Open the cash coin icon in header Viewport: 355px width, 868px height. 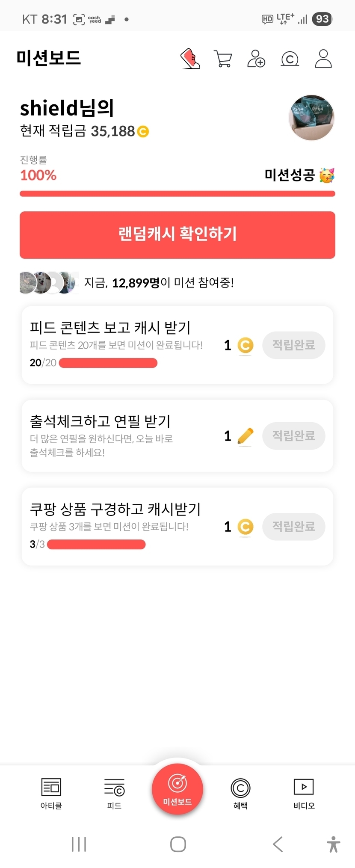(290, 59)
